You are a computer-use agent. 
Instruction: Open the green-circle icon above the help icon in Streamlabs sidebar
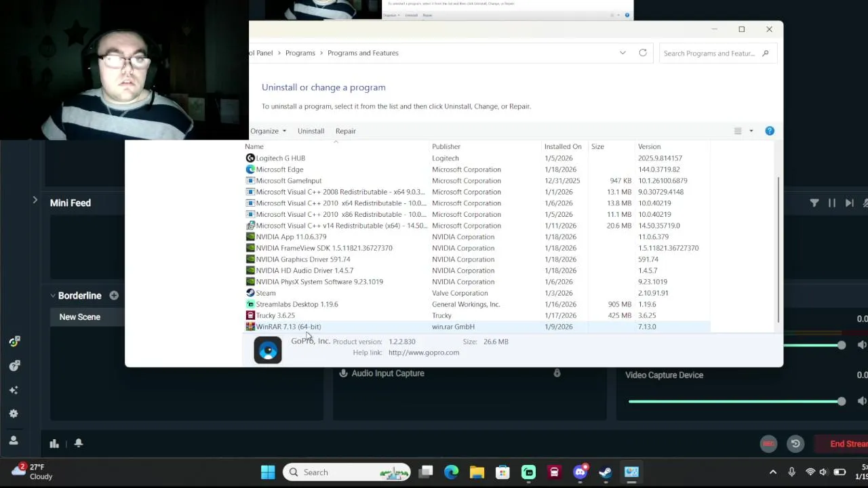click(14, 342)
